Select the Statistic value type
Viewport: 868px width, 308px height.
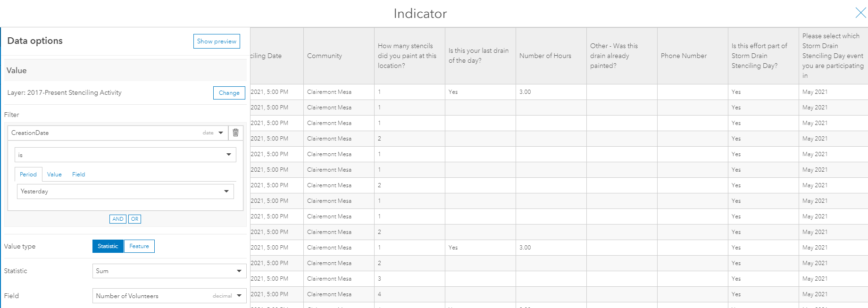[108, 246]
